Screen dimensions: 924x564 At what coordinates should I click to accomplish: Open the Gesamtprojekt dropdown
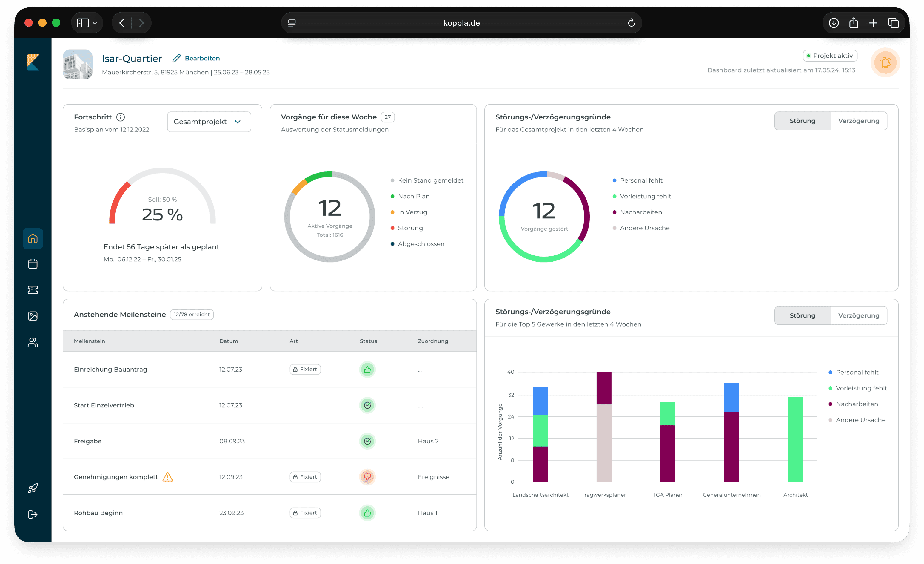pos(209,122)
